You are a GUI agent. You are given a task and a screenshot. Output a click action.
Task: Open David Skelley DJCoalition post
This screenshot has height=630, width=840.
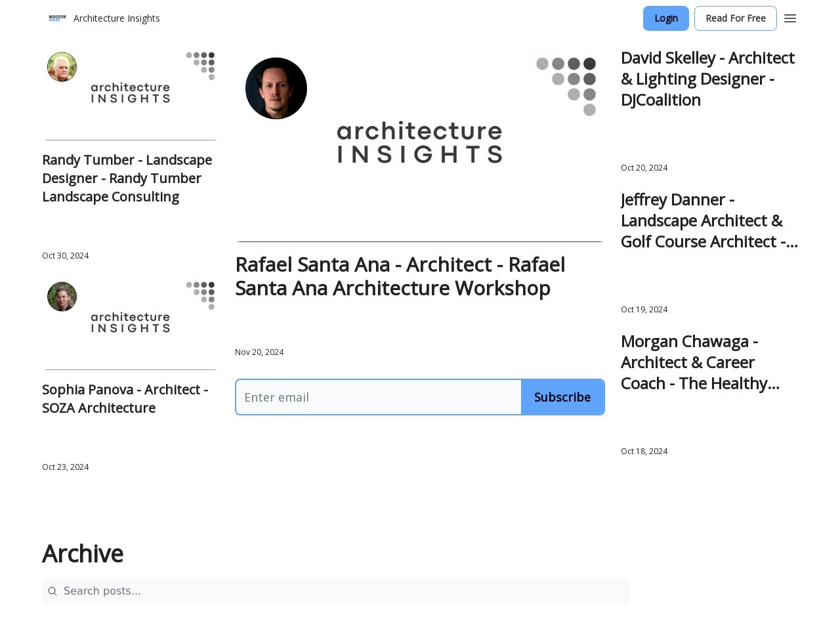pos(708,79)
